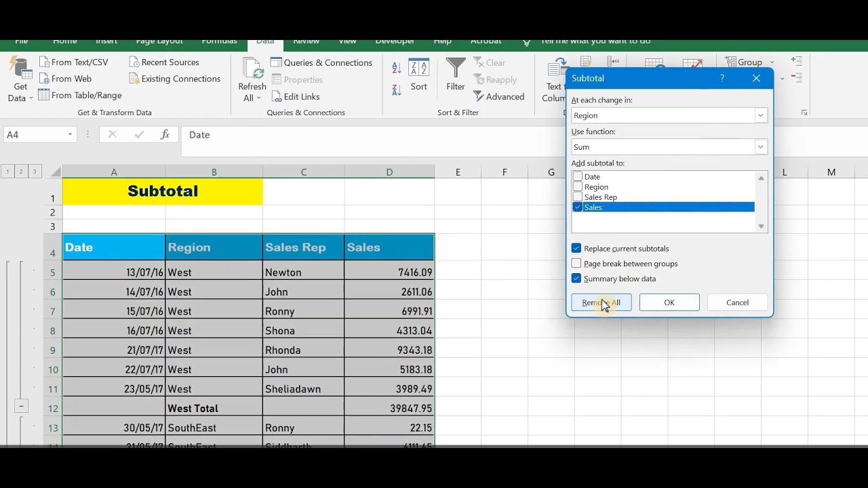Click the Edit Links command
This screenshot has height=488, width=868.
pos(295,97)
